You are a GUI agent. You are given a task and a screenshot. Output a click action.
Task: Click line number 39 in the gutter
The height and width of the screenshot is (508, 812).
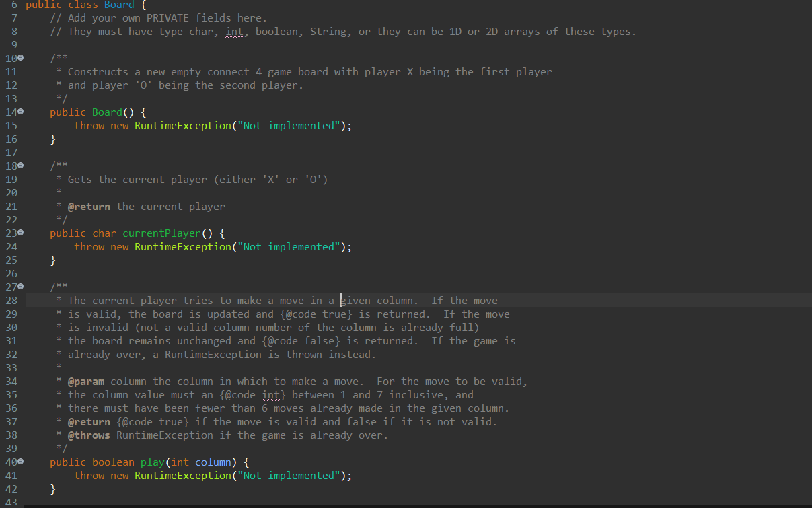(11, 449)
